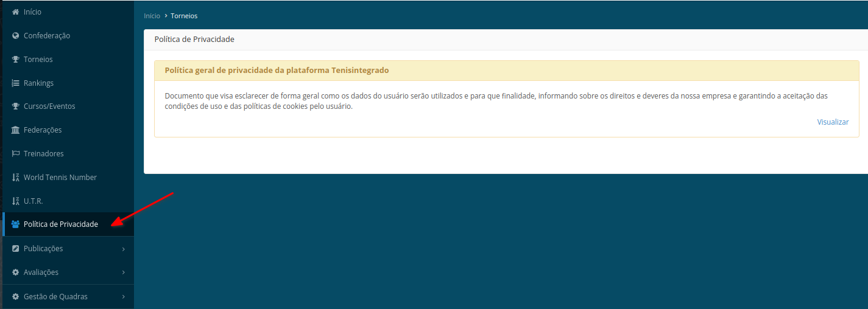Click the yellow policy heading about Tenisintegrado

pyautogui.click(x=277, y=71)
